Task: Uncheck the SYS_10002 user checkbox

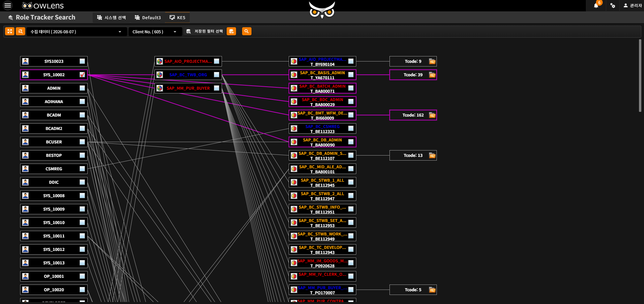Action: [x=82, y=75]
